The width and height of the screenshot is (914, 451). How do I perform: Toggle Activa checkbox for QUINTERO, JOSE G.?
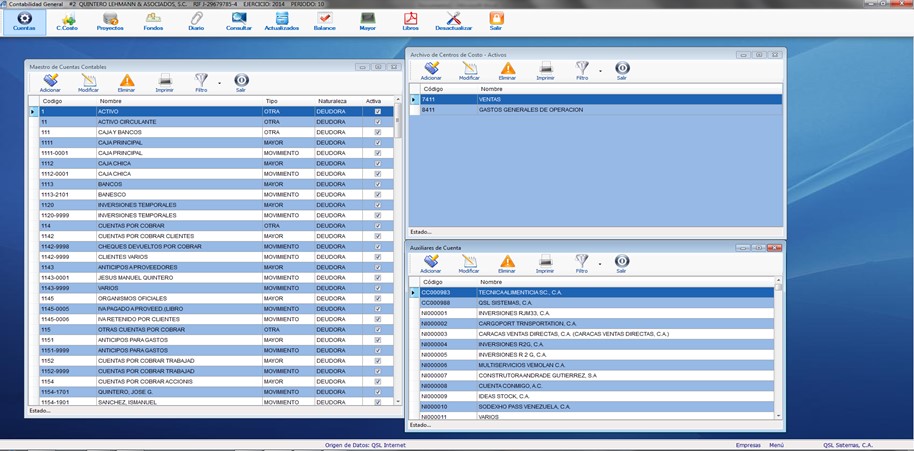coord(378,392)
